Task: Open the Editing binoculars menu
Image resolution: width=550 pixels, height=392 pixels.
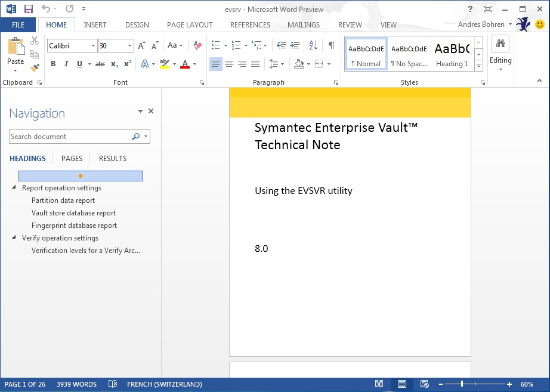Action: click(x=500, y=53)
